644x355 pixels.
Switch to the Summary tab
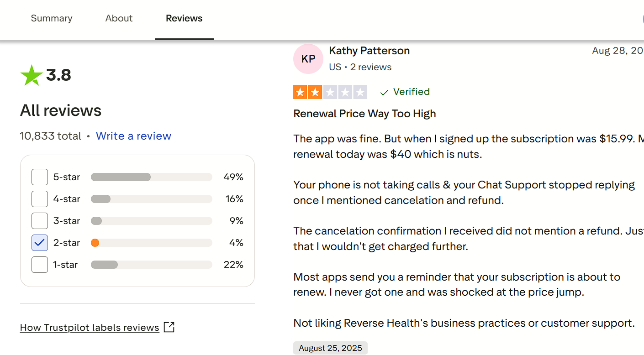click(x=52, y=19)
